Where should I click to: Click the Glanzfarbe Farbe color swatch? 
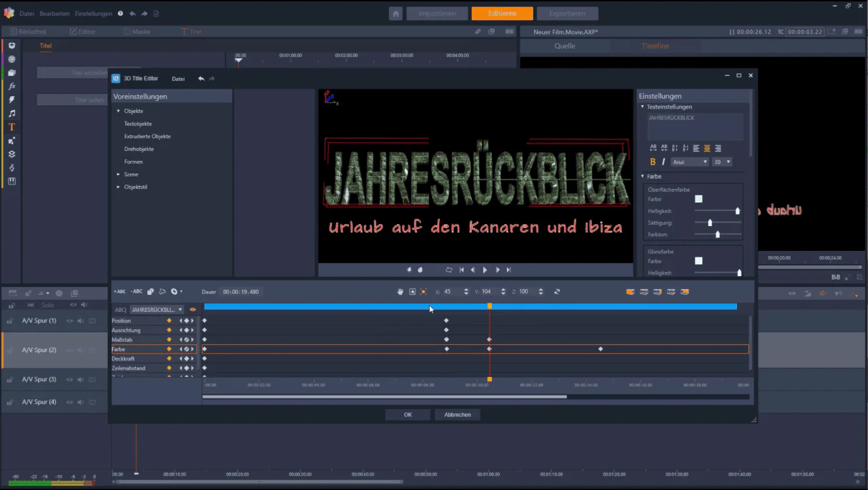(x=699, y=261)
